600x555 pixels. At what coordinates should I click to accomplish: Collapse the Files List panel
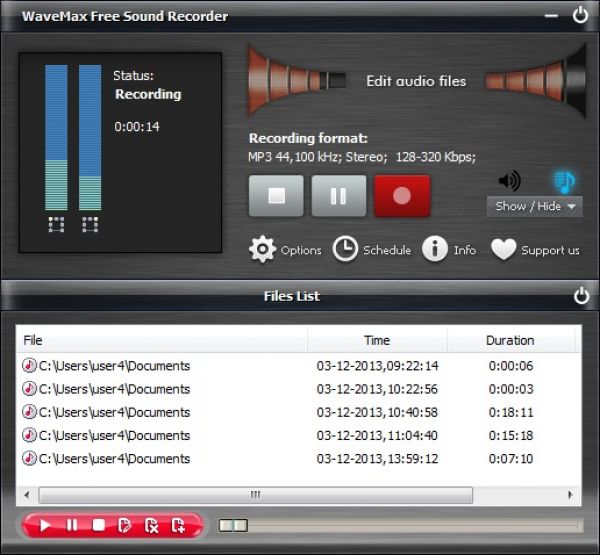(581, 296)
